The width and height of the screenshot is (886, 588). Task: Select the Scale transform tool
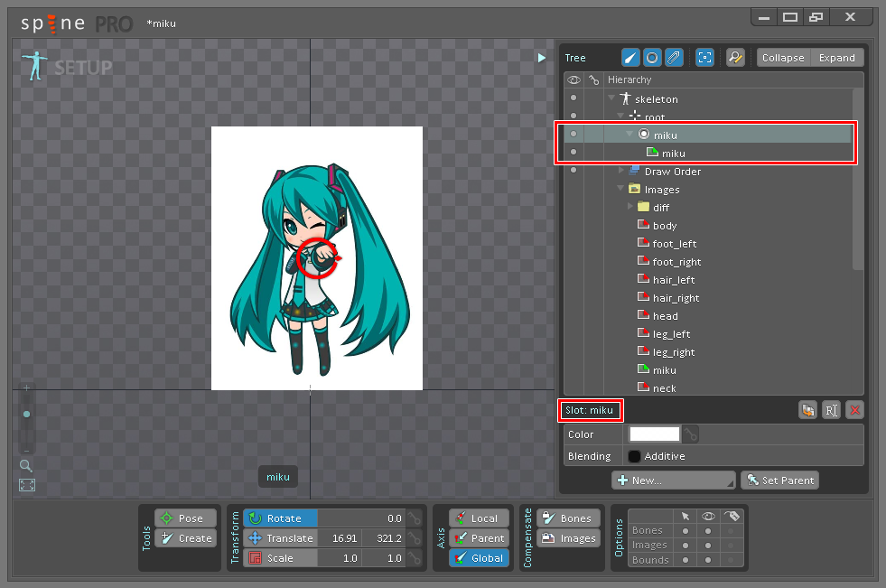280,558
